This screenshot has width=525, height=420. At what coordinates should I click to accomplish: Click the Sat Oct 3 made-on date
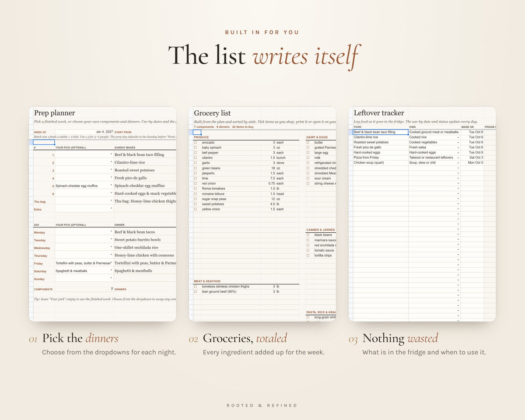476,157
